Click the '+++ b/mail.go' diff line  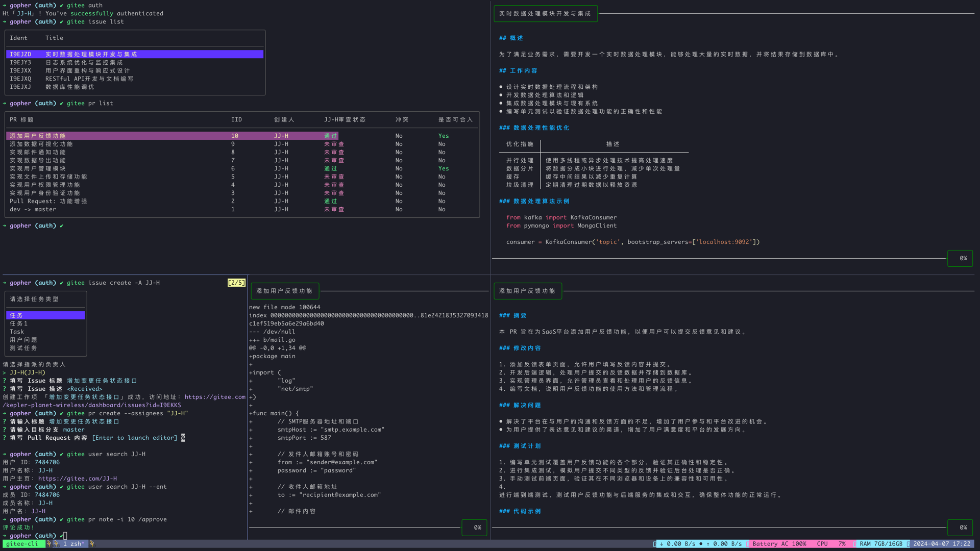coord(272,340)
